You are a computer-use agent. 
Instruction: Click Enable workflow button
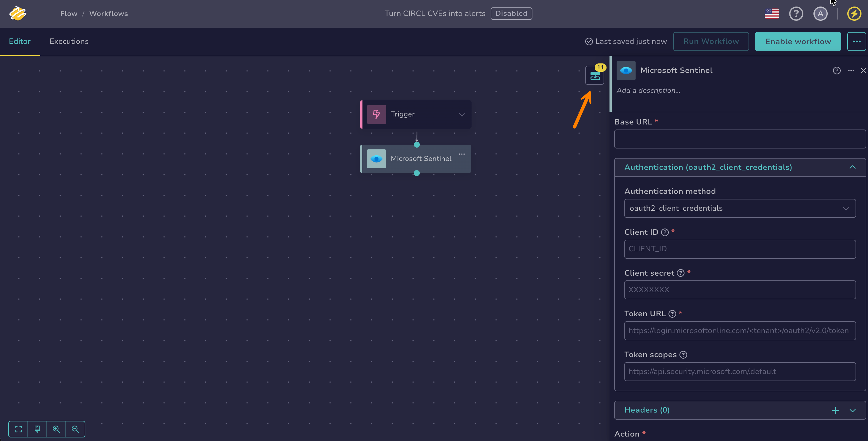(798, 41)
